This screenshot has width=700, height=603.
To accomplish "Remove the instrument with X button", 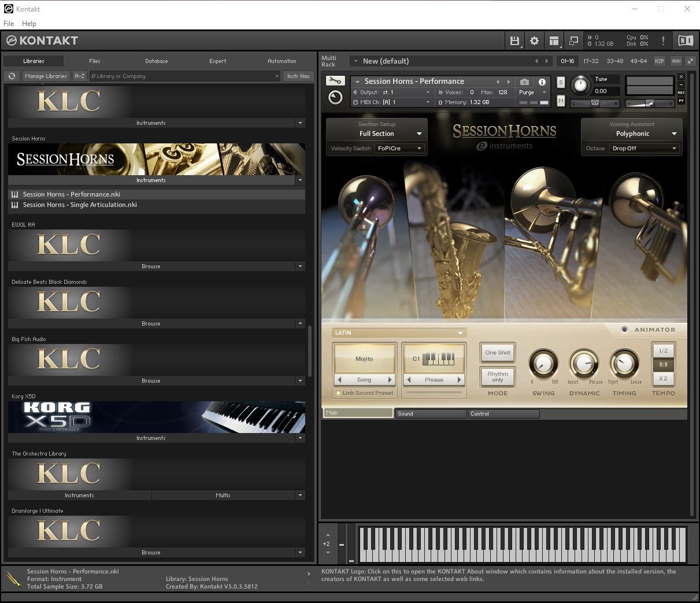I will click(681, 76).
